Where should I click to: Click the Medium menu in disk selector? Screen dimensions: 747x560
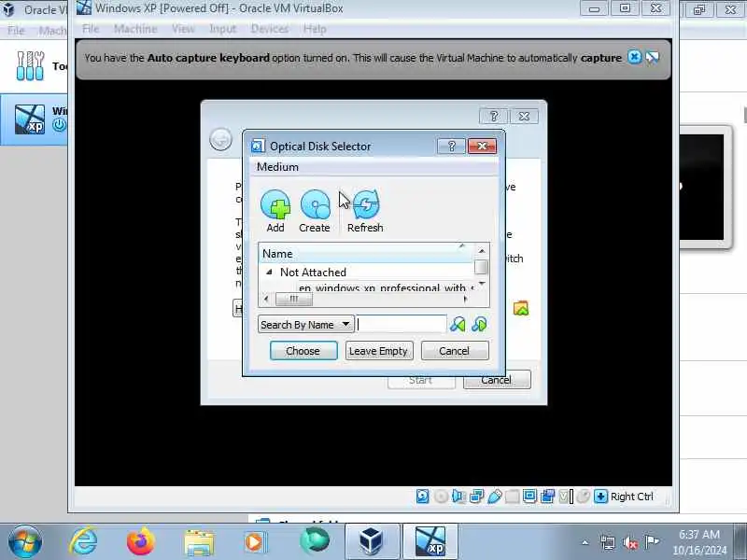pyautogui.click(x=277, y=167)
